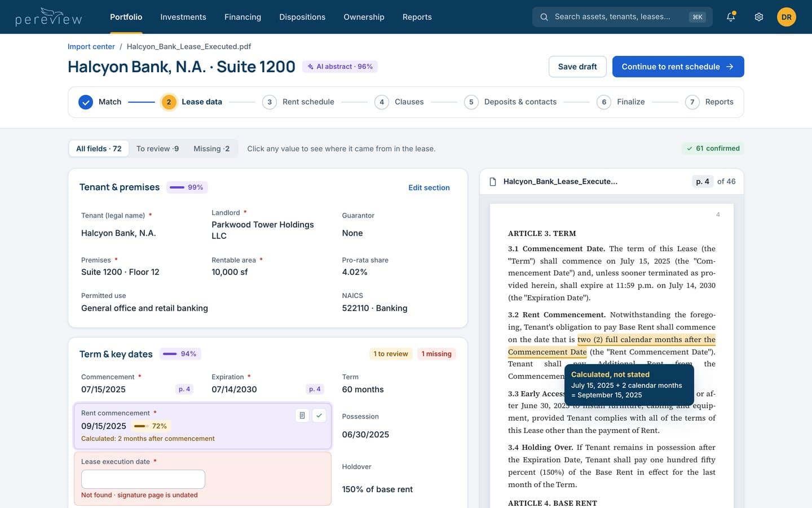Screen dimensions: 812x508
Task: Open settings gear icon
Action: point(759,17)
